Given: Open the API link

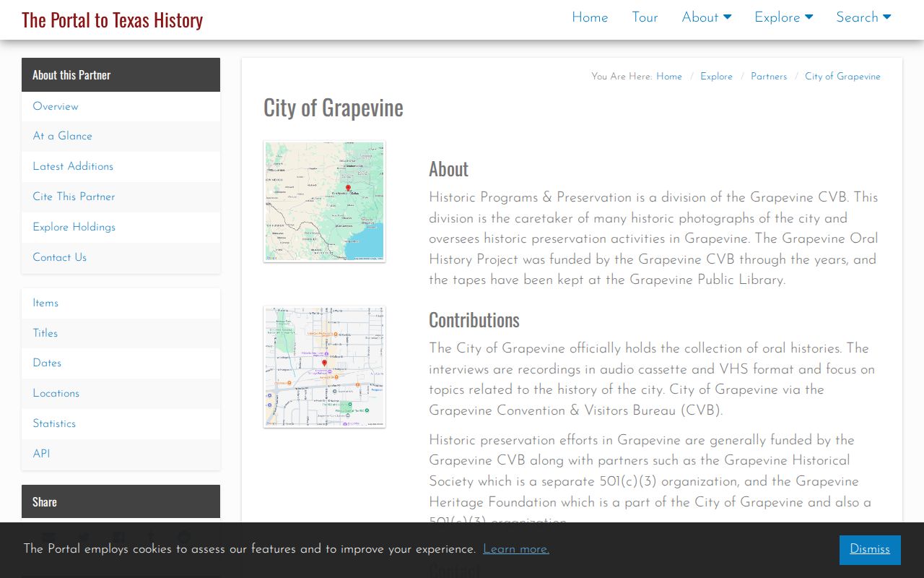Looking at the screenshot, I should pyautogui.click(x=121, y=454).
